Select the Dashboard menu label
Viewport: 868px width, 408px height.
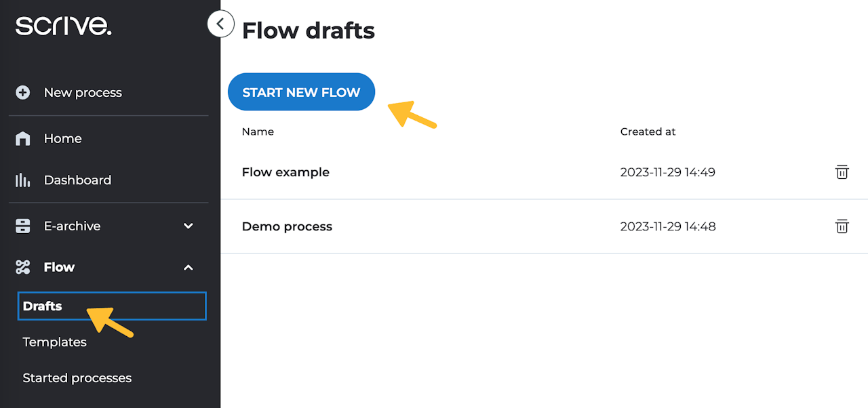[x=77, y=180]
